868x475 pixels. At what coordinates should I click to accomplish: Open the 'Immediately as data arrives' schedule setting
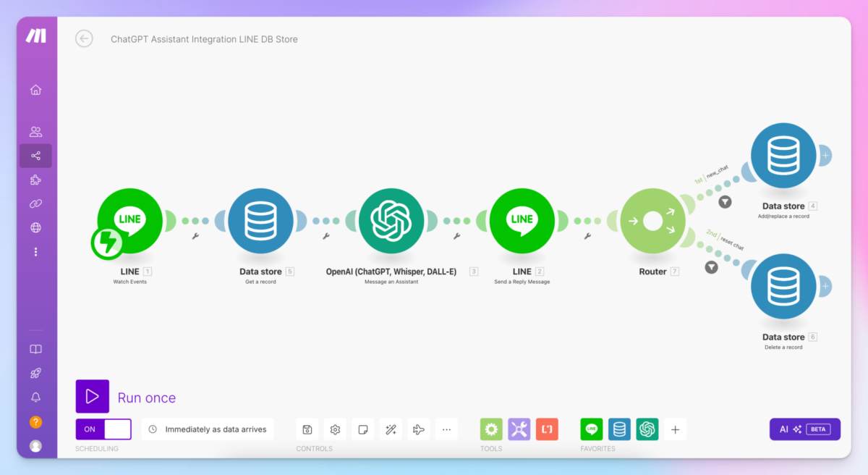[x=208, y=429]
